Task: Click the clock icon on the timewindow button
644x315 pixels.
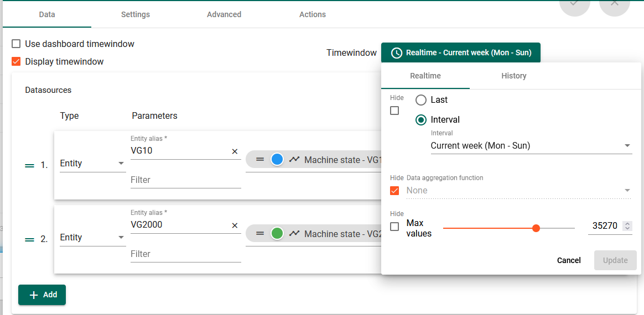Action: (x=396, y=53)
